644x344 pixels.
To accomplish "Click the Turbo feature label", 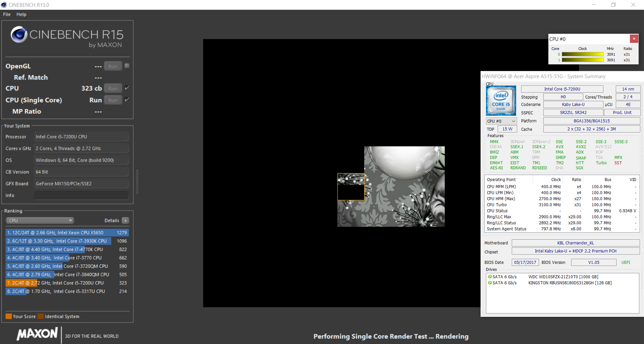I will [x=601, y=163].
